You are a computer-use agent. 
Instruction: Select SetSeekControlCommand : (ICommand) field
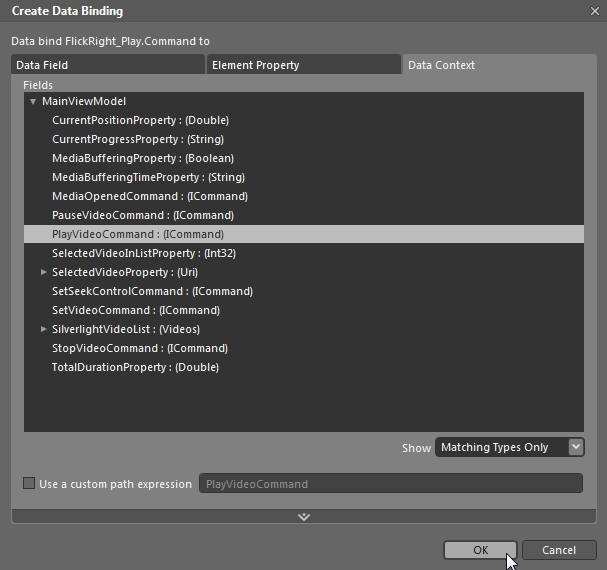(153, 291)
